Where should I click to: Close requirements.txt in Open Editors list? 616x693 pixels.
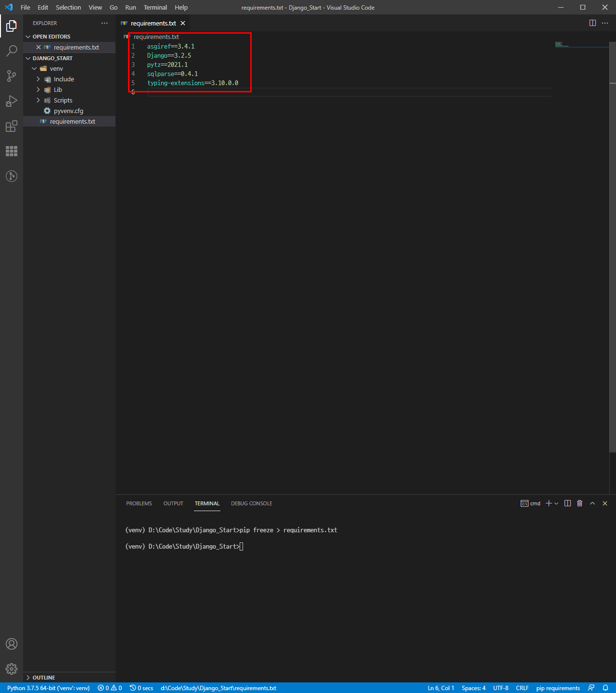tap(38, 47)
